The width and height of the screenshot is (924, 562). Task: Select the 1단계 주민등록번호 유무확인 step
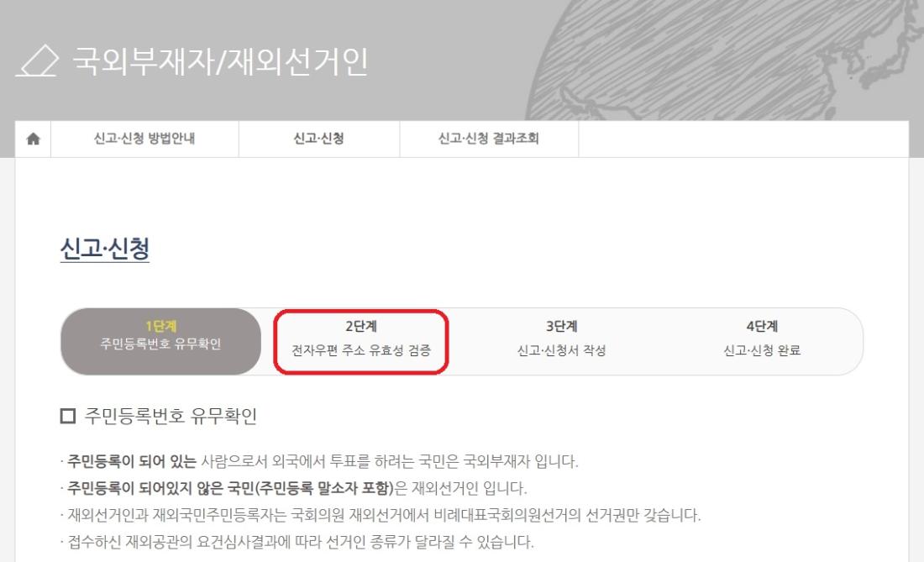point(161,341)
